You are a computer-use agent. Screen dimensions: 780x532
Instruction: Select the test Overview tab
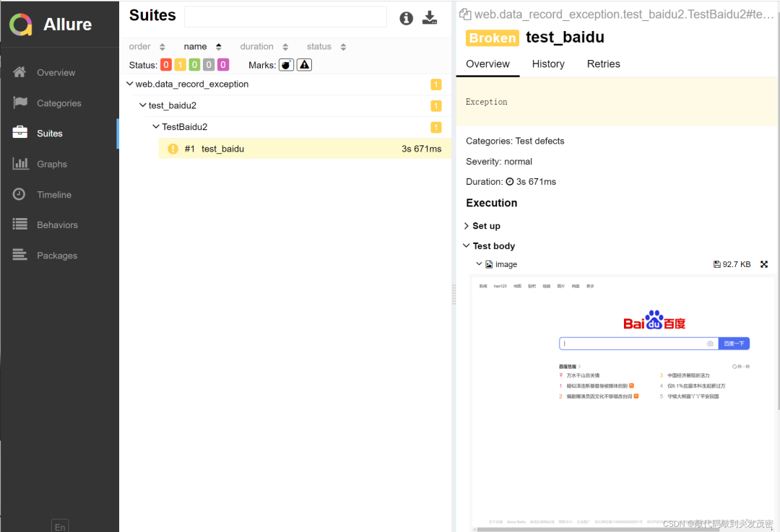[487, 64]
